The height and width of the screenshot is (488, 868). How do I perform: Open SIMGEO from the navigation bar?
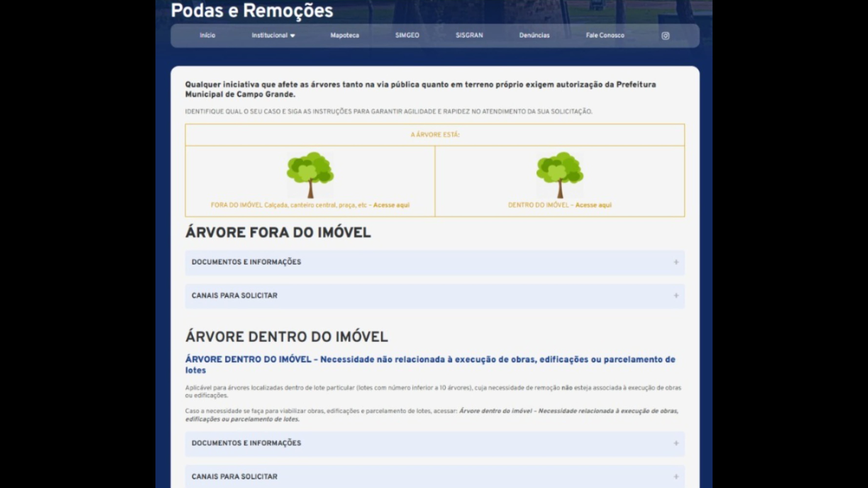pyautogui.click(x=407, y=35)
